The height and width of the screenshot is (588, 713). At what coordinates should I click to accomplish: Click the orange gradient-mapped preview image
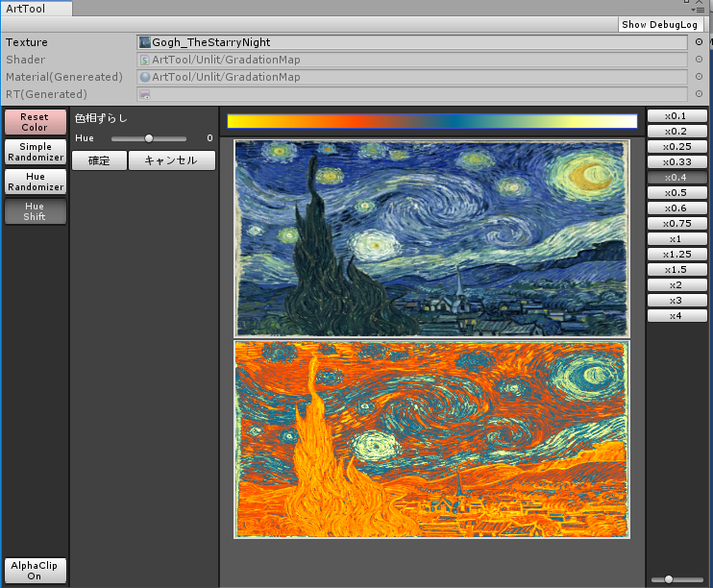(431, 440)
